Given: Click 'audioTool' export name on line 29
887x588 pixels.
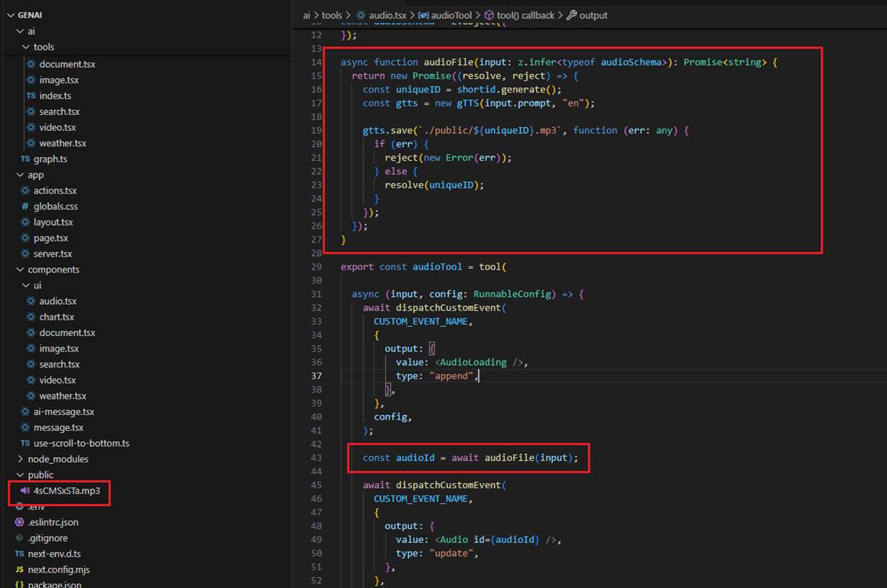Looking at the screenshot, I should (437, 267).
